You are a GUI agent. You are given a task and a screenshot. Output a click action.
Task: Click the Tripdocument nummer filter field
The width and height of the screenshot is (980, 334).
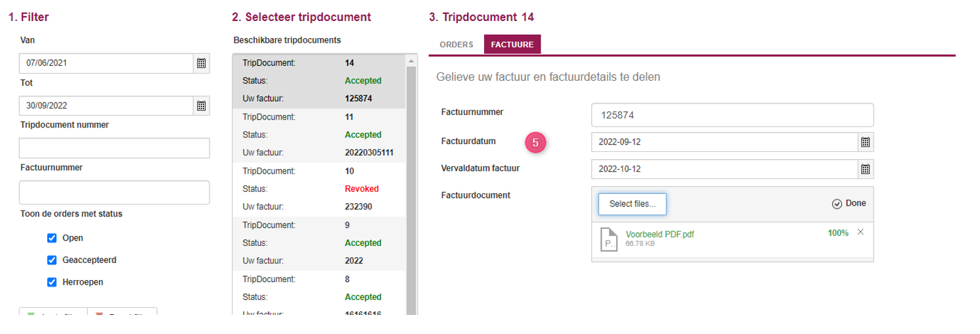pyautogui.click(x=114, y=148)
